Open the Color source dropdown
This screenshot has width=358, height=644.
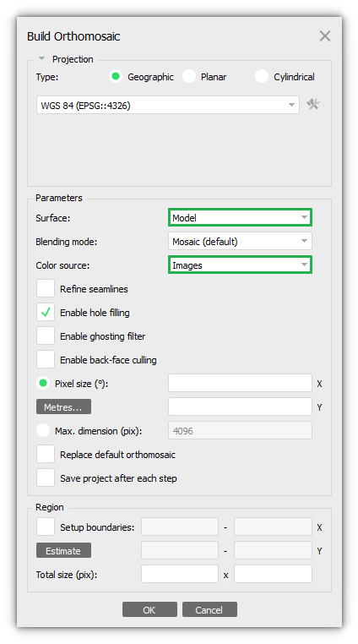[240, 265]
